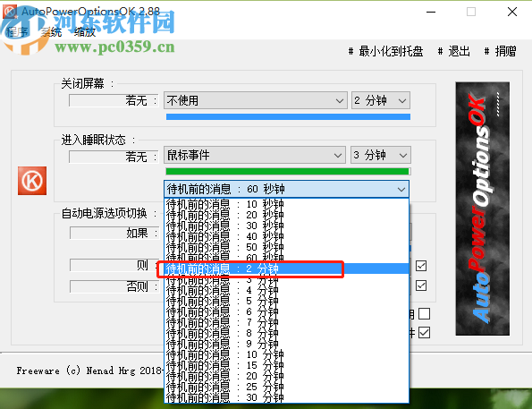The image size is (532, 409).
Task: Toggle the bottom checked checkbox near the banner
Action: point(424,333)
